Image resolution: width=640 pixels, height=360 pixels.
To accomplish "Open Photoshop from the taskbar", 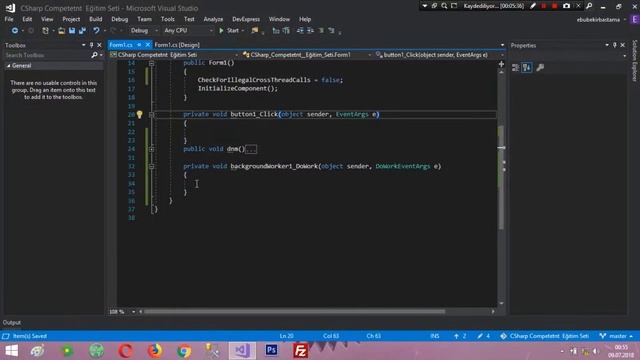I will point(271,351).
